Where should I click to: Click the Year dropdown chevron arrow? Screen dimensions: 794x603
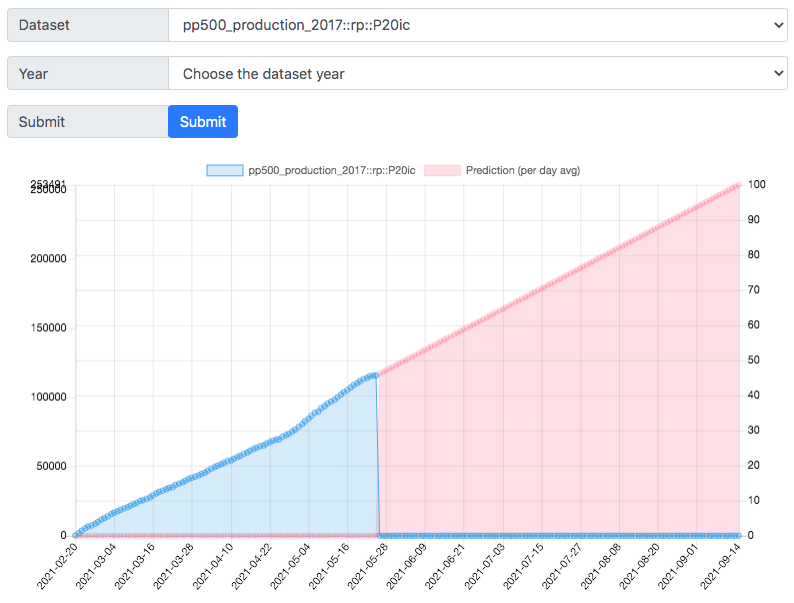tap(778, 73)
